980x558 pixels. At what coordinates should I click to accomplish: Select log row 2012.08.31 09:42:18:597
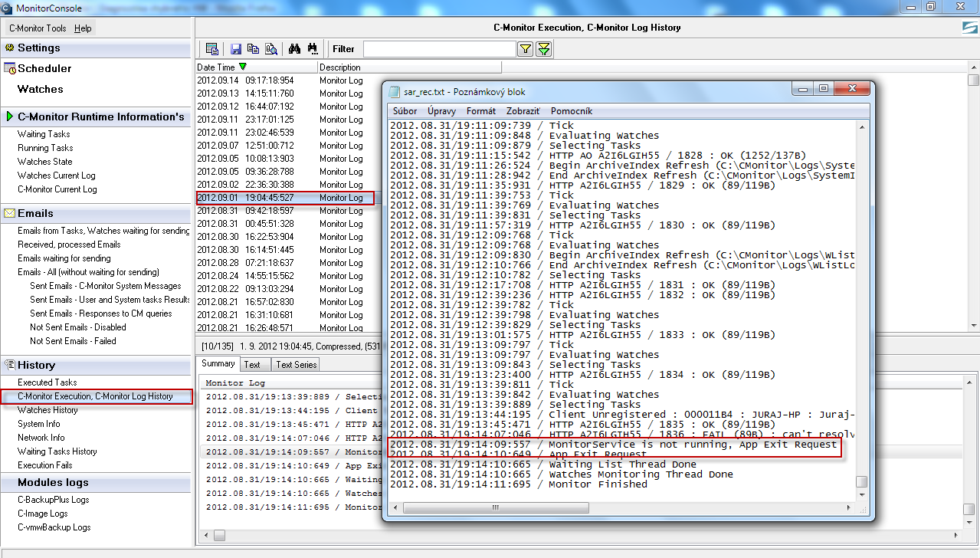[290, 211]
